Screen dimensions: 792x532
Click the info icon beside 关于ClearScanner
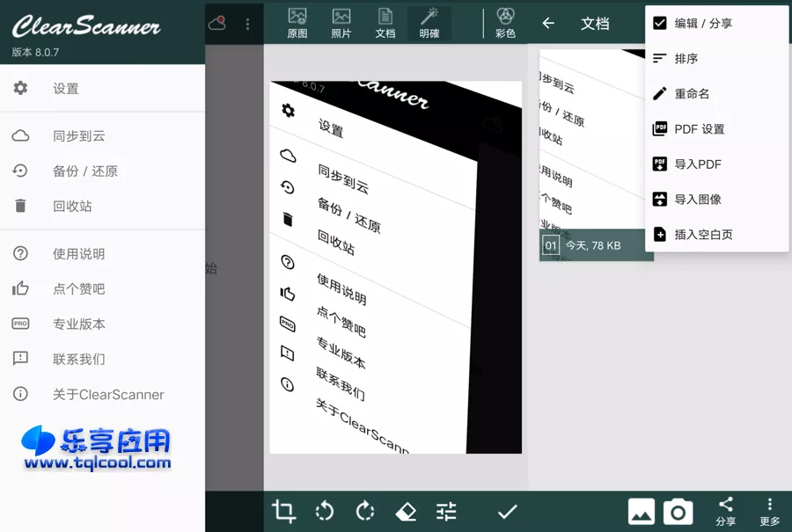click(x=20, y=394)
